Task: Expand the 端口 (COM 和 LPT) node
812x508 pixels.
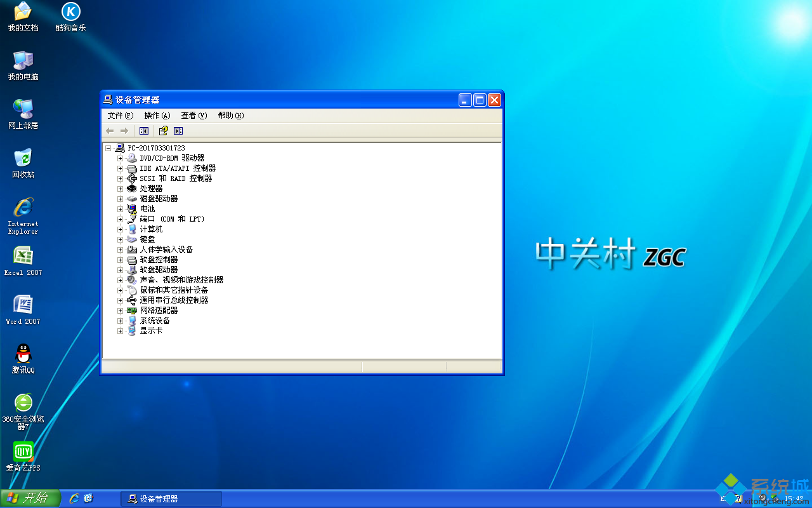Action: (120, 219)
